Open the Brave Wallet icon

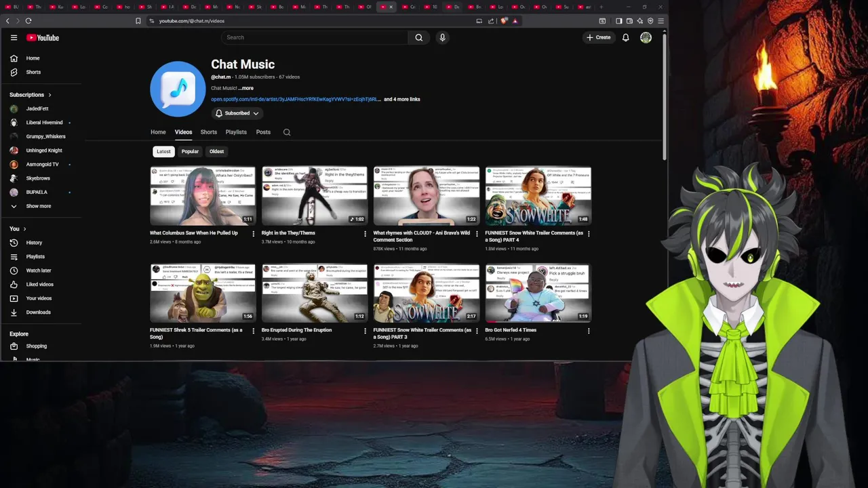click(629, 21)
